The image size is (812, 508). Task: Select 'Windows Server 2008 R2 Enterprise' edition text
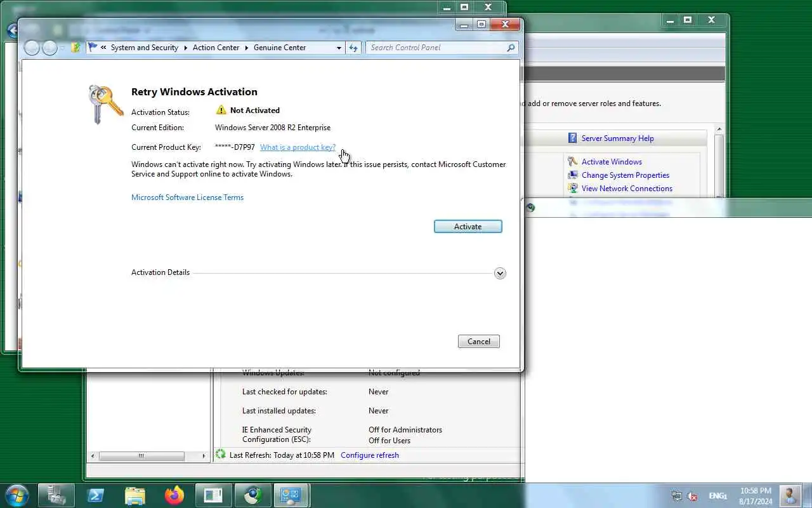pyautogui.click(x=273, y=128)
